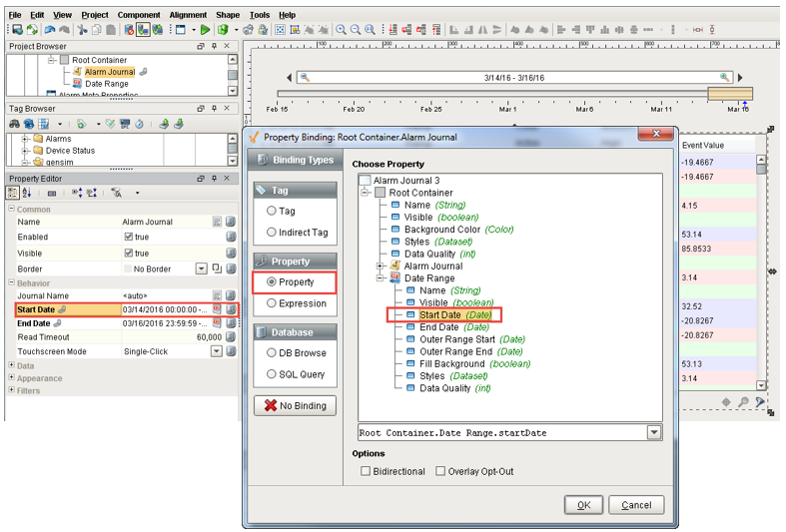Expand the Appearance property group
Screen dimensions: 786x532
coord(12,378)
